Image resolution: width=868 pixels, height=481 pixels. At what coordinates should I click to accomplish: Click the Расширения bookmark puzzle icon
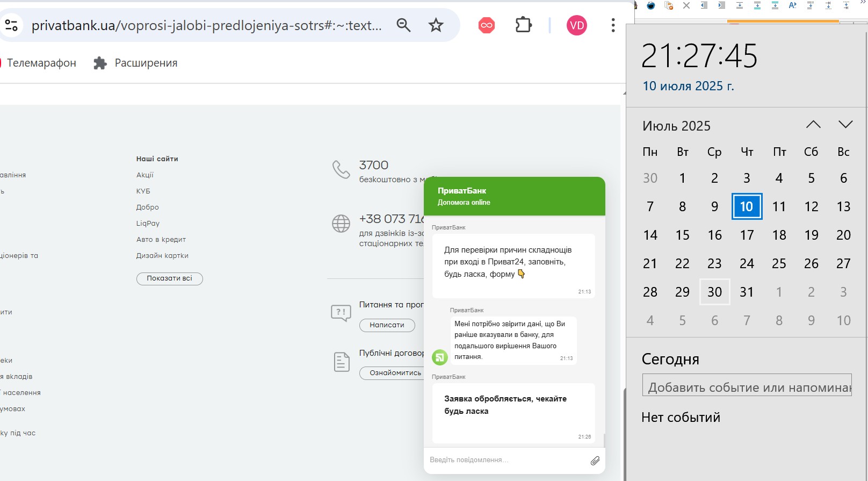click(100, 63)
